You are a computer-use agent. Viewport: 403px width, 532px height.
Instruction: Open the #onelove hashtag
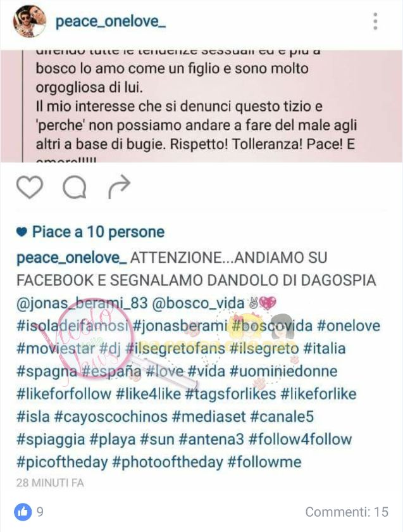(x=349, y=326)
